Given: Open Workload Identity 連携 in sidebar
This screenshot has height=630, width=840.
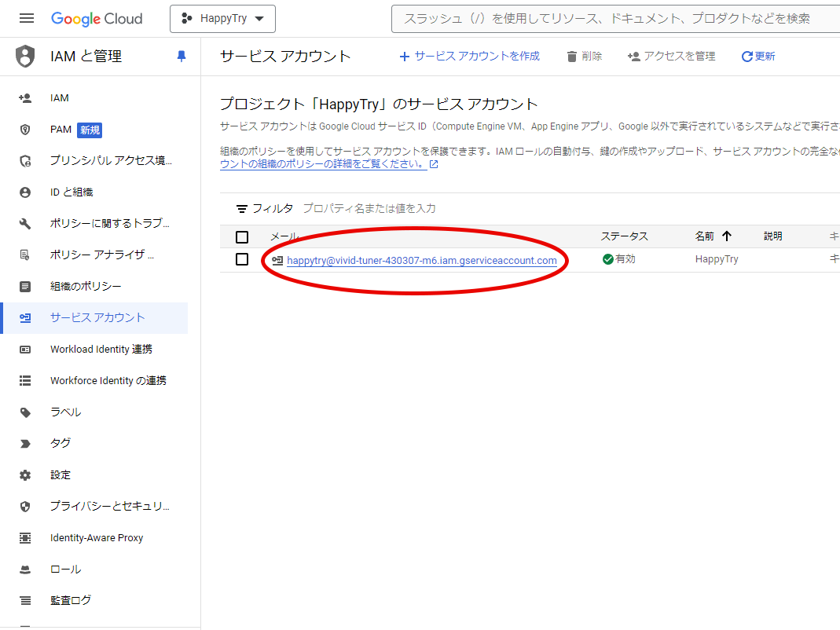Looking at the screenshot, I should tap(101, 350).
